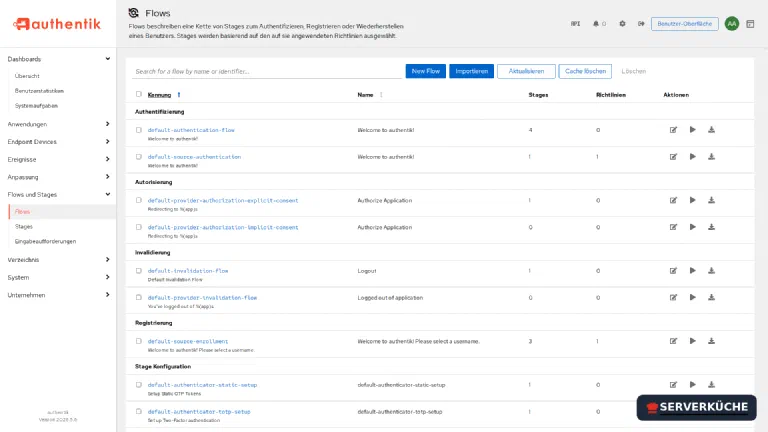Expand the Unternehmen sidebar section

(58, 295)
